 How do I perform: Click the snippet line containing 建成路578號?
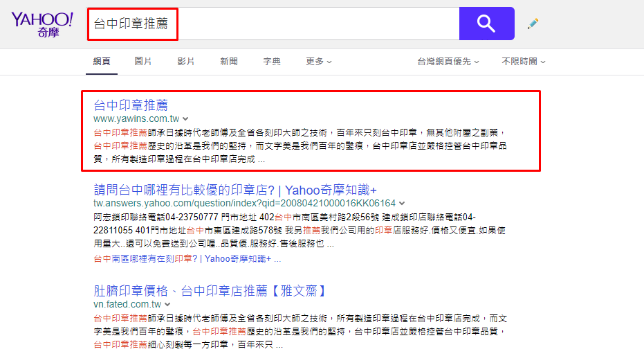click(x=300, y=230)
